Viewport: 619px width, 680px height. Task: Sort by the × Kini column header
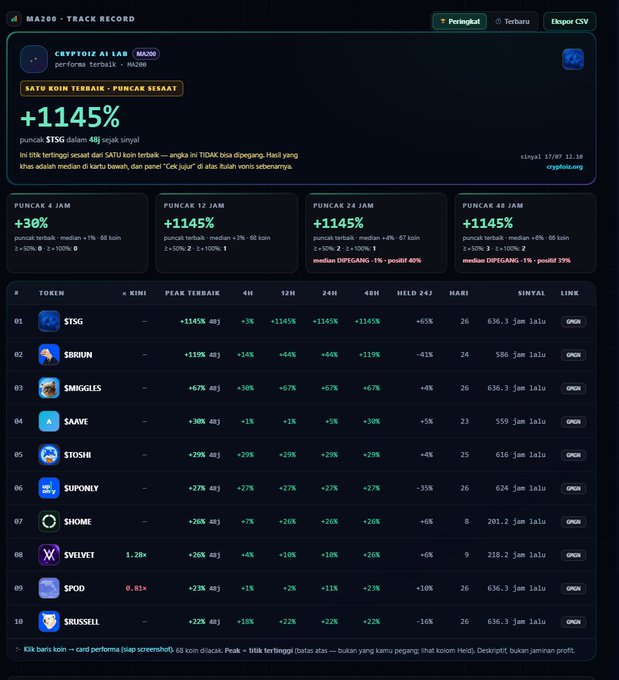click(134, 293)
